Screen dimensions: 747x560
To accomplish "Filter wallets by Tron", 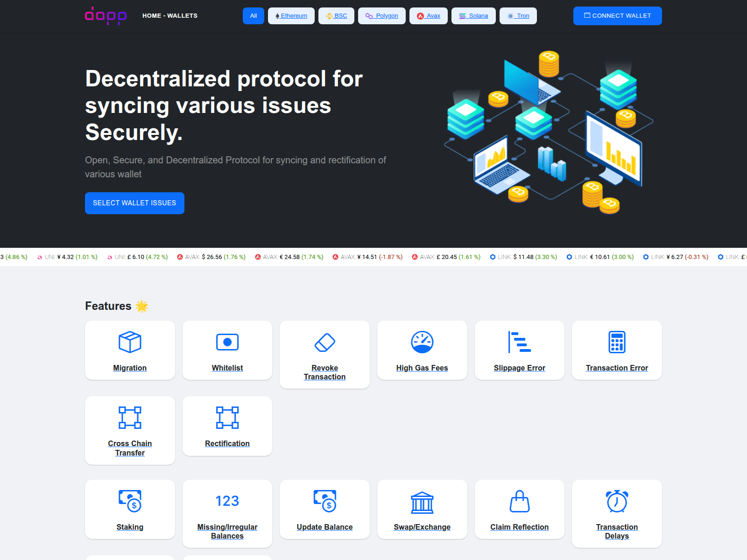I will 518,16.
